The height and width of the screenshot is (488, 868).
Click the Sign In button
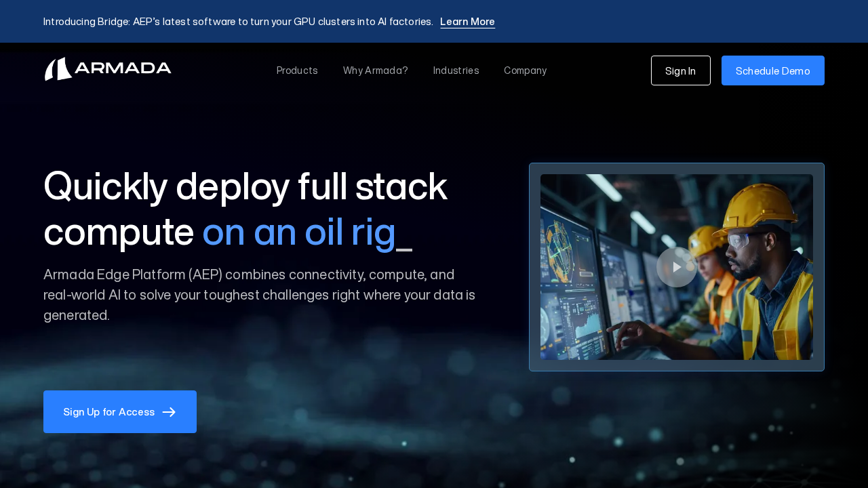(x=680, y=70)
